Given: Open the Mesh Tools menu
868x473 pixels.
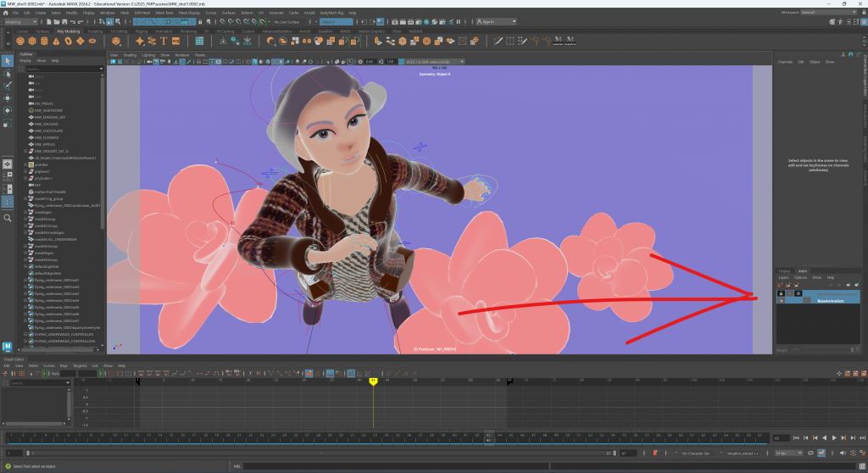Looking at the screenshot, I should [x=166, y=14].
